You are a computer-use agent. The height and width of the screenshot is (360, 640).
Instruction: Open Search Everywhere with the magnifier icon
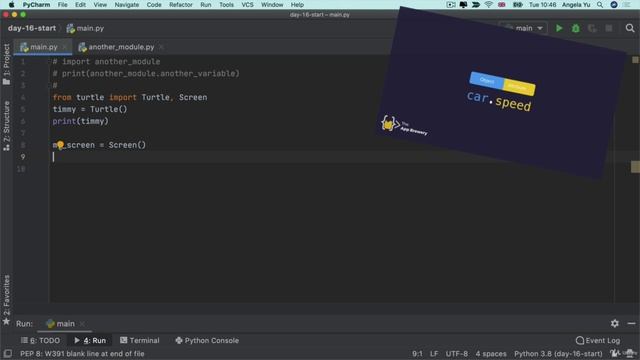point(630,28)
